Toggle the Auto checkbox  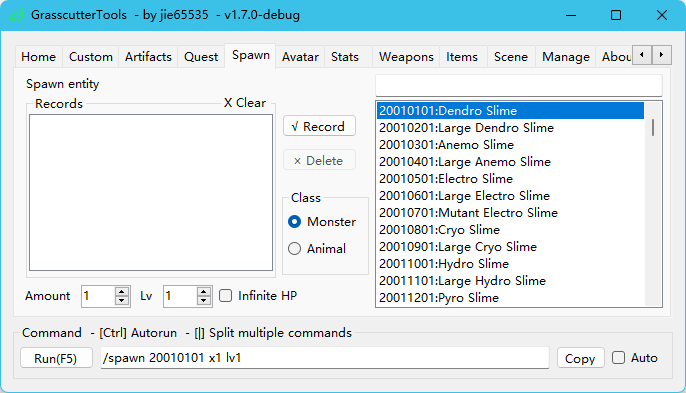click(x=618, y=358)
